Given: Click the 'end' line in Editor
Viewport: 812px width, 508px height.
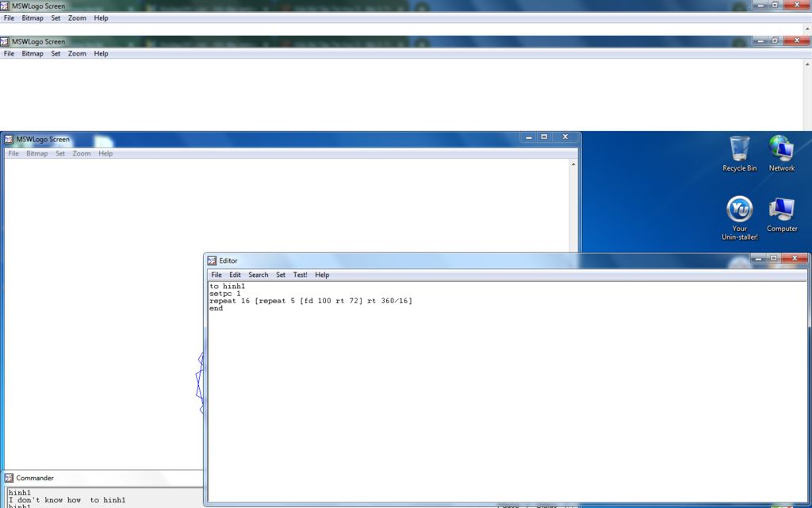Looking at the screenshot, I should [216, 308].
